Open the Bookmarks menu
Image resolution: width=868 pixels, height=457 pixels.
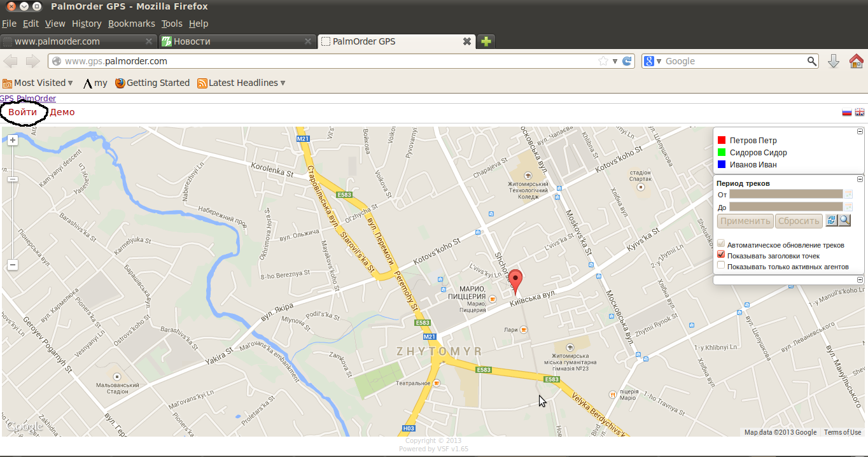click(x=131, y=24)
